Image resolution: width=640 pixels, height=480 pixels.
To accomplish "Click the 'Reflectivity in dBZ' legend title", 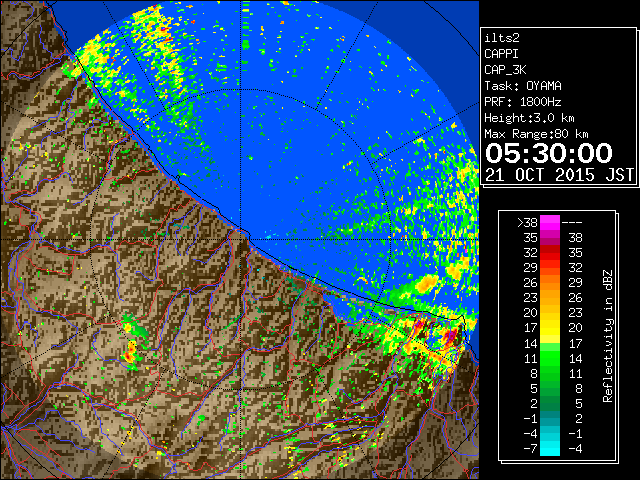I will tap(608, 336).
